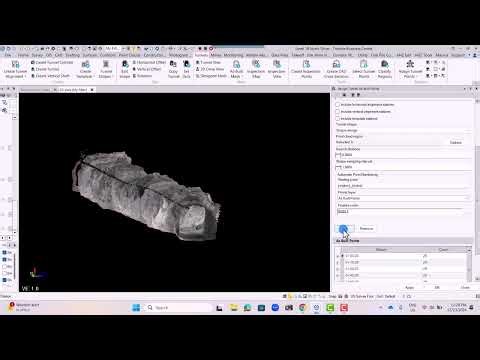
Task: Open the Copy Tunnel tool
Action: [x=173, y=69]
